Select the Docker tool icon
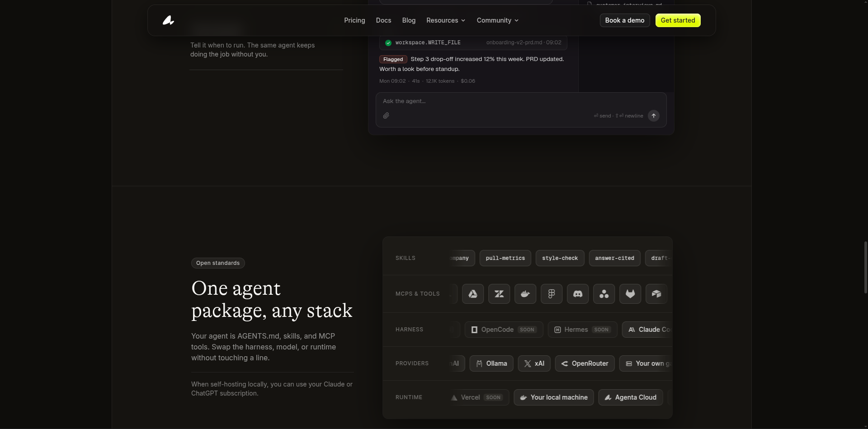The width and height of the screenshot is (868, 429). coord(525,294)
